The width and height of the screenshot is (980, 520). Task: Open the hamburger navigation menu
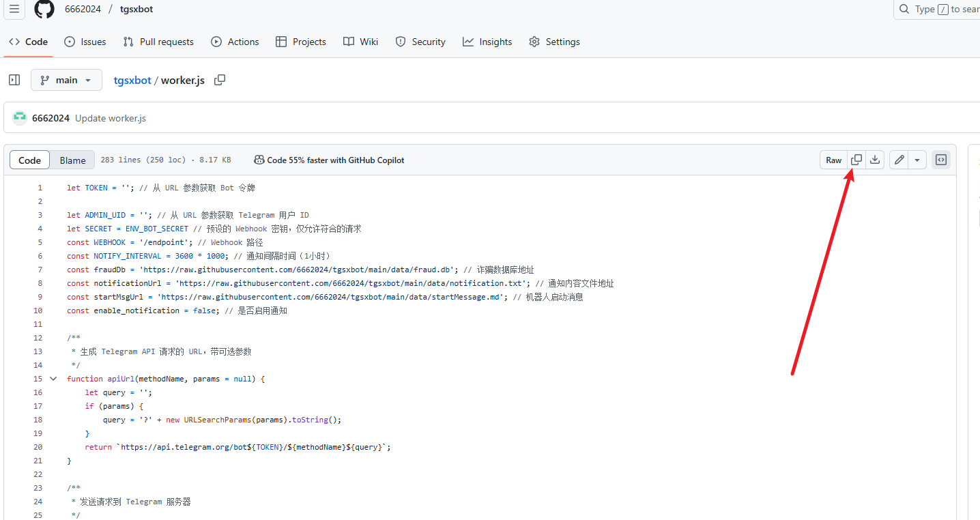tap(14, 9)
